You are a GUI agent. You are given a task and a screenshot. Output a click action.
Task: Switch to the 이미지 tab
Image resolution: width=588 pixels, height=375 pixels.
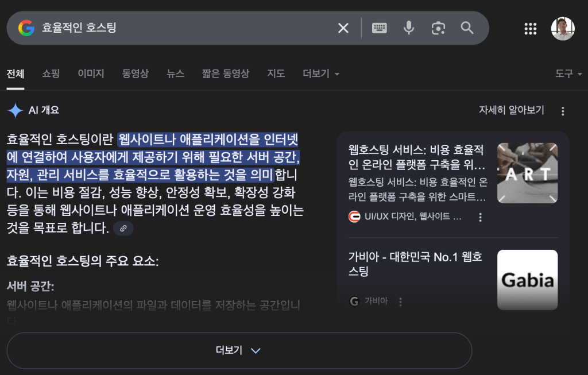(90, 74)
